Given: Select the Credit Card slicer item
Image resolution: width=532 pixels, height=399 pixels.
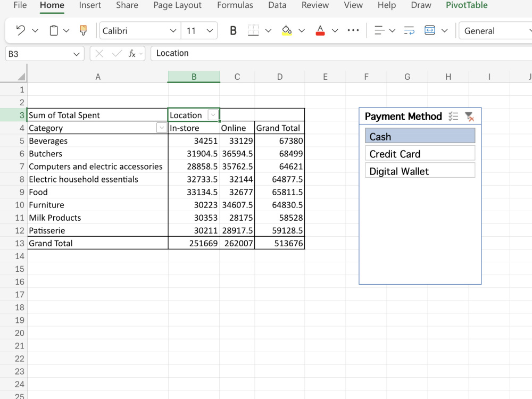Looking at the screenshot, I should coord(420,154).
